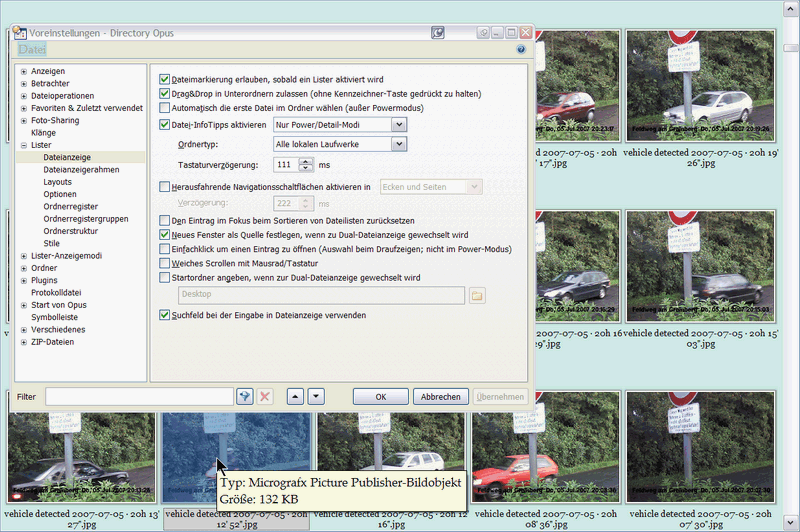Toggle Drag&Drop in Unterordnern zulassen checkbox
The height and width of the screenshot is (532, 800).
coord(164,93)
